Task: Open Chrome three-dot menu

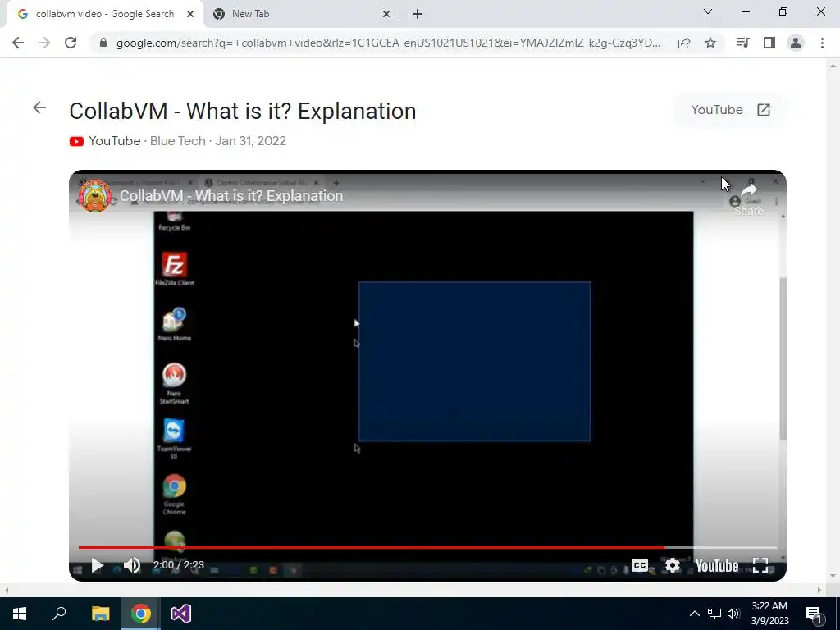Action: pos(822,43)
